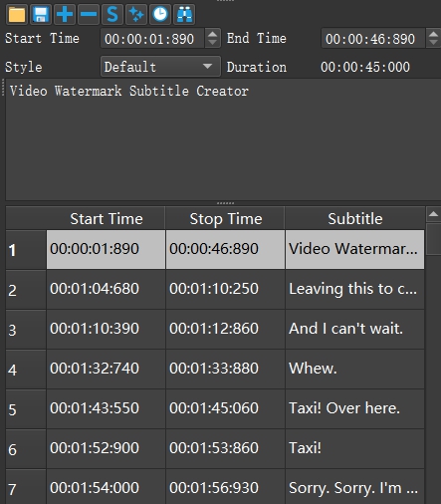Open subtitle file with folder icon

17,15
